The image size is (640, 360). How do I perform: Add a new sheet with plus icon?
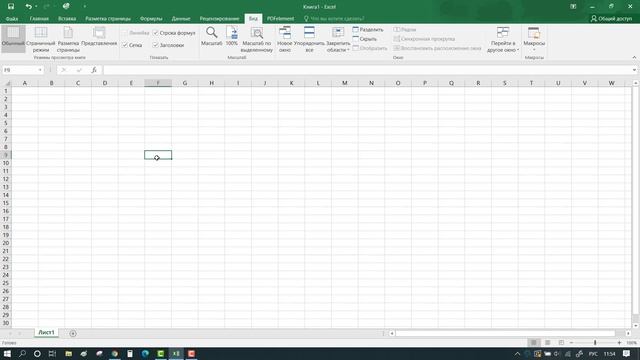73,333
